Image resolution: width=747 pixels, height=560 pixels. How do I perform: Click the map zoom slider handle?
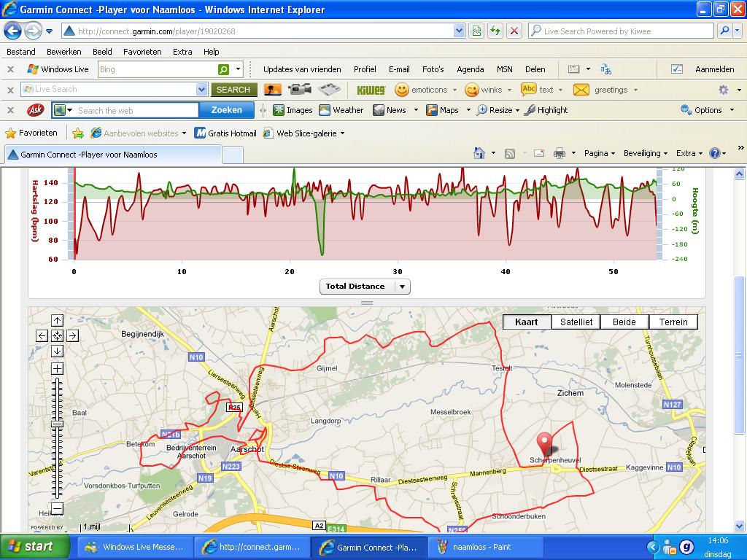pyautogui.click(x=57, y=424)
